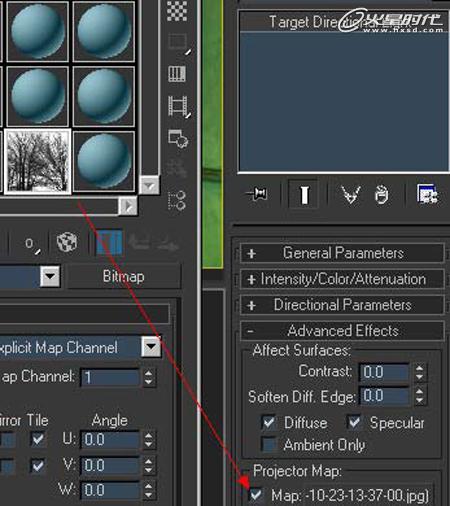450x506 pixels.
Task: Expand the Intensity/Color/Attenuation rollout
Action: point(342,279)
